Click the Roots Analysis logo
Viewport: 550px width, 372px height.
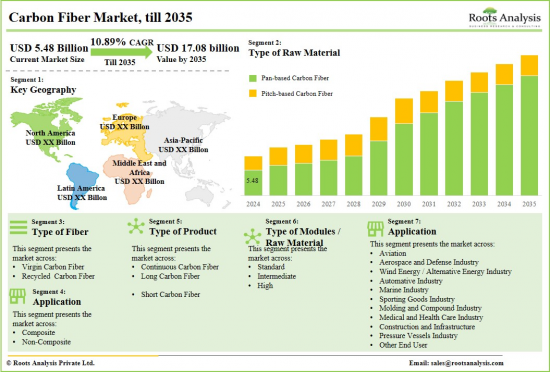pos(505,17)
